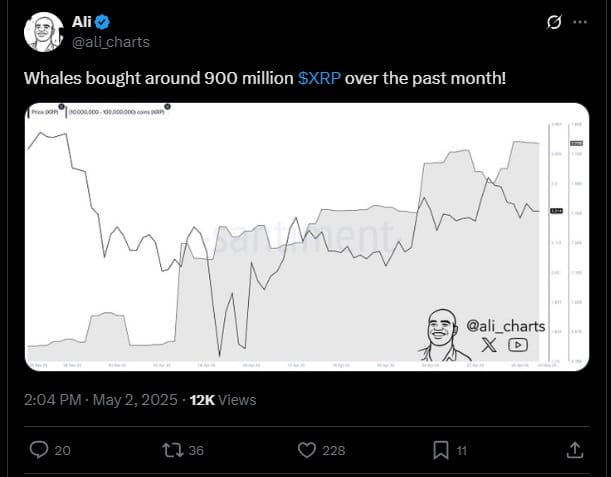The height and width of the screenshot is (477, 611).
Task: Share the post via the upload arrow icon
Action: (x=576, y=451)
